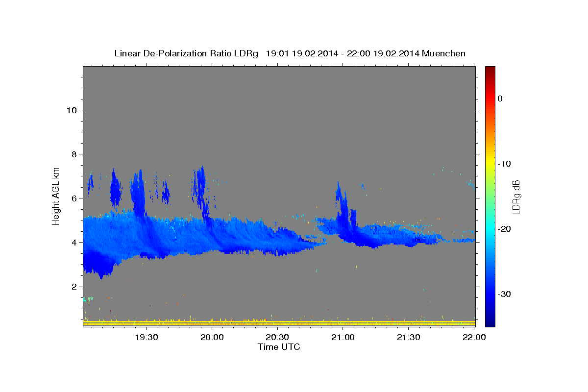Click the 20:00 time tick label
The height and width of the screenshot is (392, 588).
tap(213, 337)
